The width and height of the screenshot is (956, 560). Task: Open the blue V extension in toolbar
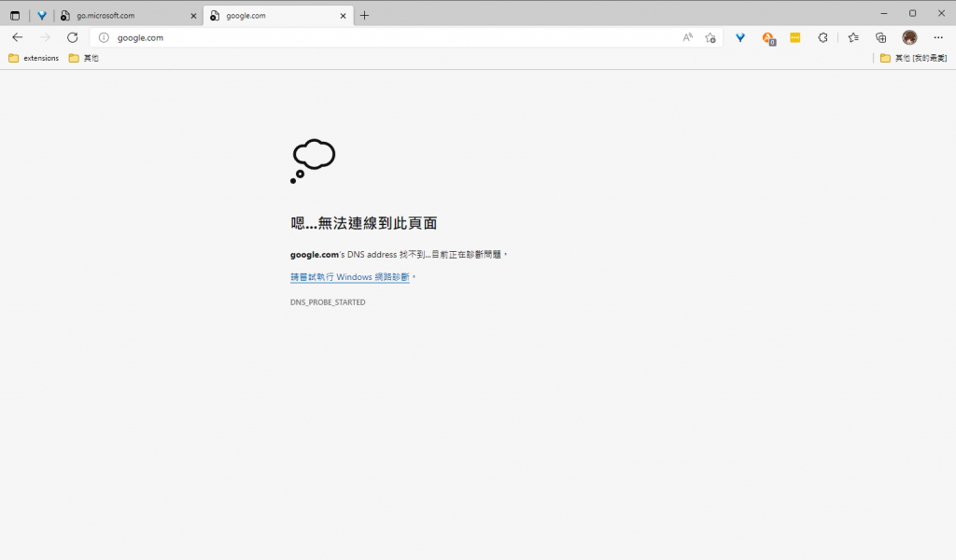click(x=740, y=37)
